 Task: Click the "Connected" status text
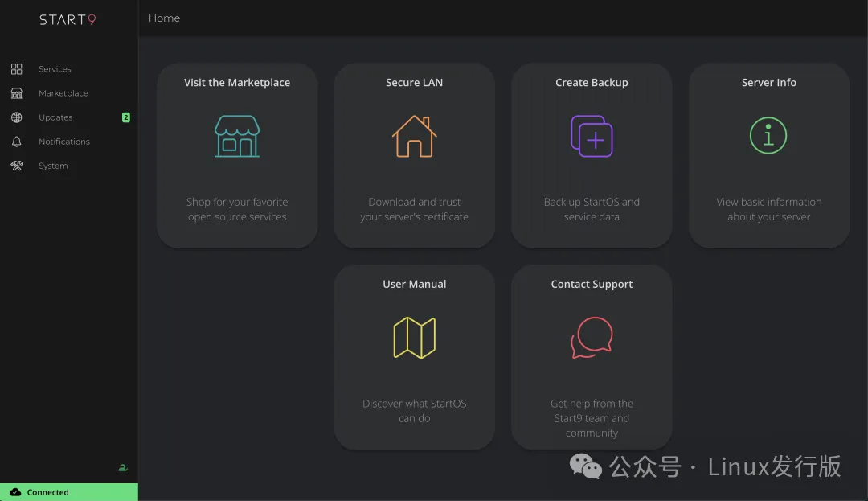[x=48, y=492]
